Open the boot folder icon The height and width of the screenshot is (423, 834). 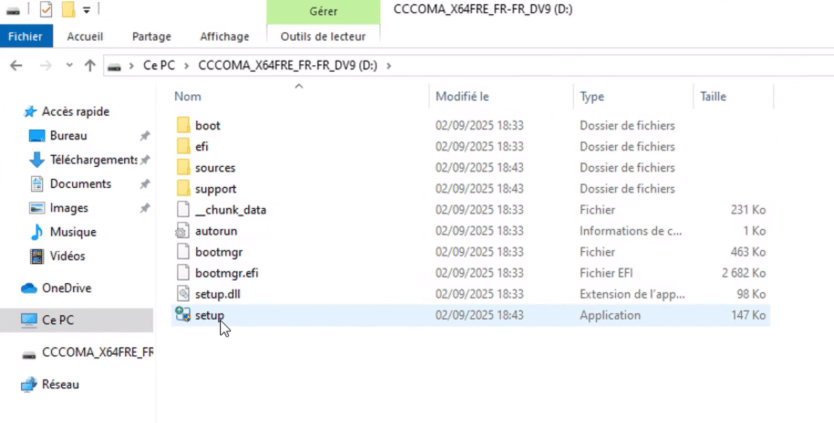point(181,126)
